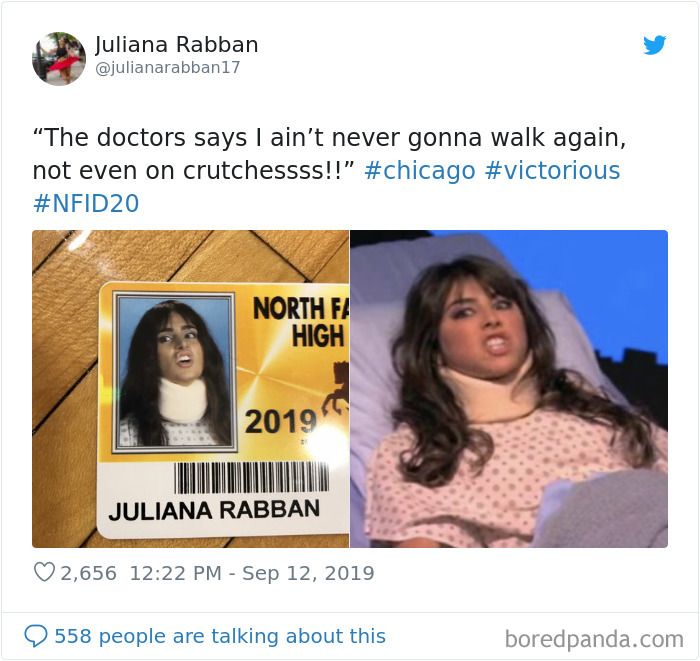The width and height of the screenshot is (700, 661).
Task: Click the @julianarabban17 handle
Action: click(168, 67)
